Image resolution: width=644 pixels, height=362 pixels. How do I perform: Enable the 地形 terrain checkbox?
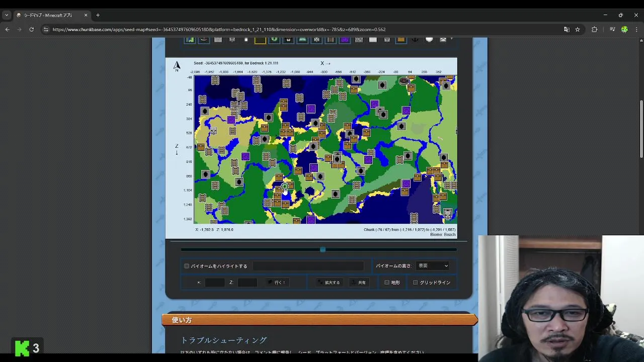(387, 283)
